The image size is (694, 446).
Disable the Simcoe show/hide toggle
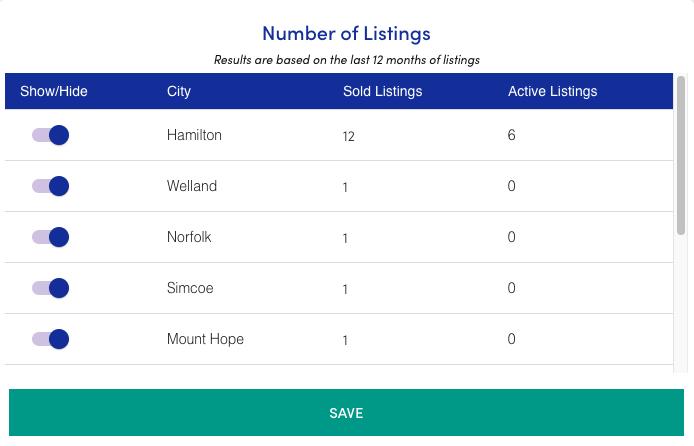[51, 288]
